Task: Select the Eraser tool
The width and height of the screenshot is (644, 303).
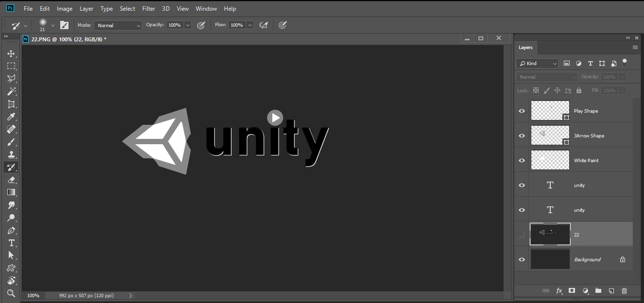Action: tap(11, 180)
